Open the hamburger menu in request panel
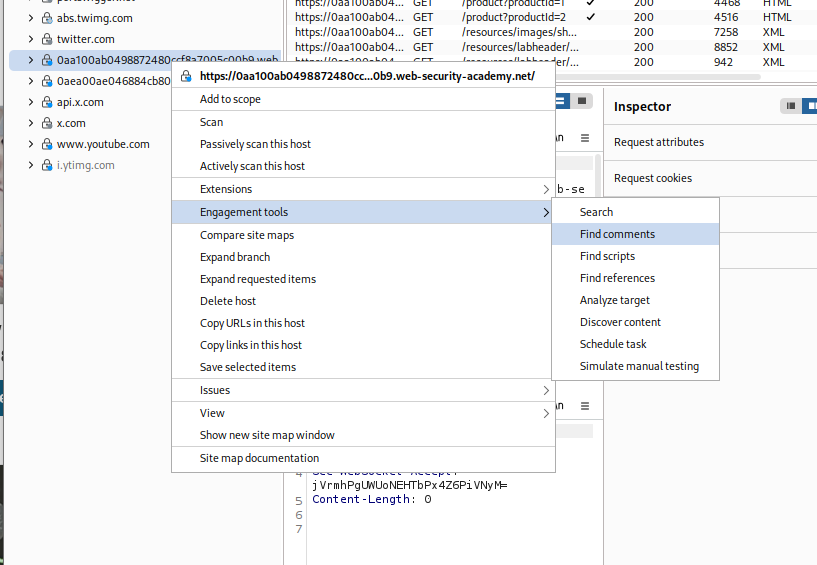817x565 pixels. click(585, 138)
